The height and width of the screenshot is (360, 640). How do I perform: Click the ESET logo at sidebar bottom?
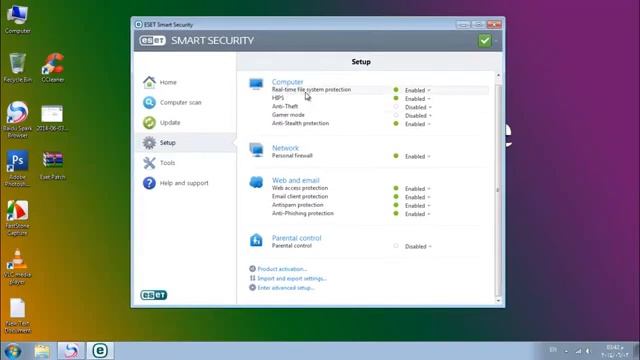(x=153, y=295)
